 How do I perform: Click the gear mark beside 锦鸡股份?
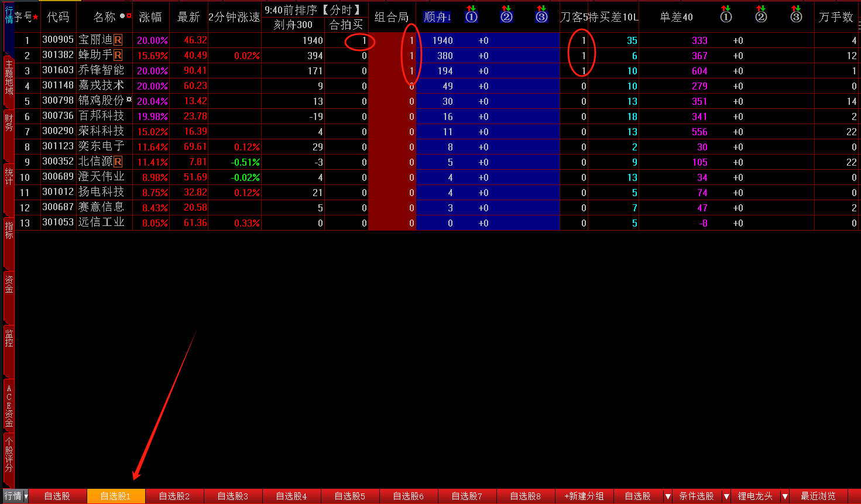[129, 100]
